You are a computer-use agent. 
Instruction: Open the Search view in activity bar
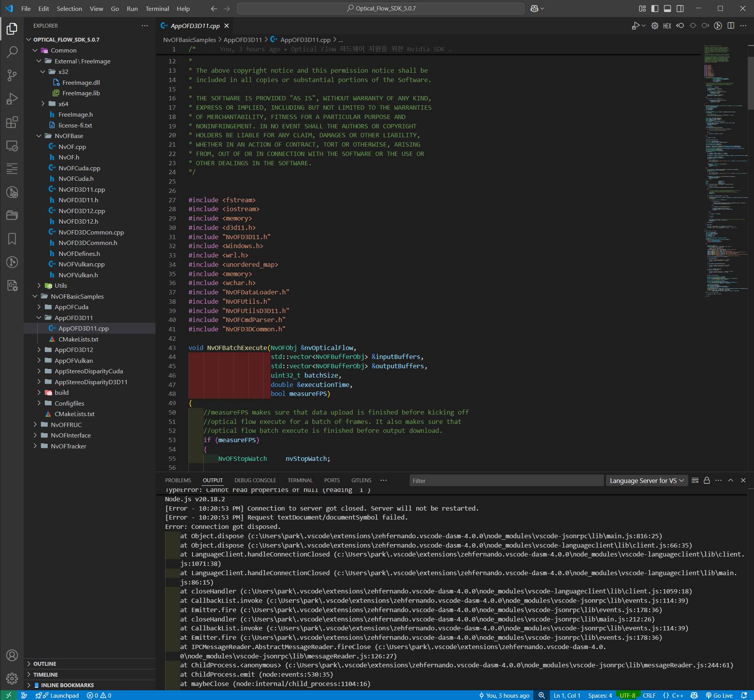pos(12,52)
